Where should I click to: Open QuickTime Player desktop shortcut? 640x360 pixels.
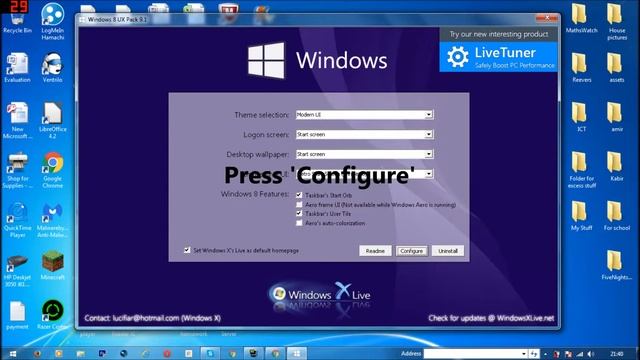point(17,220)
